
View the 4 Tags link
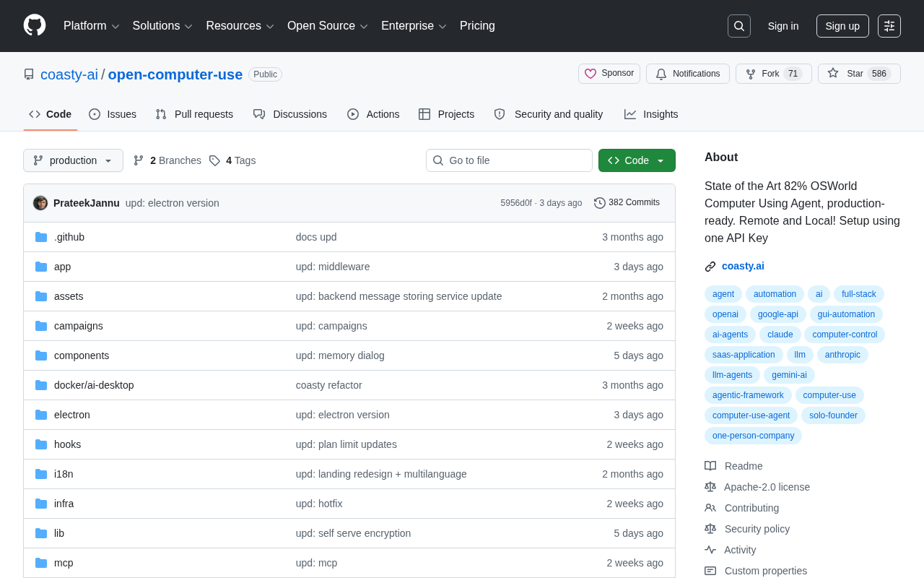(x=232, y=160)
